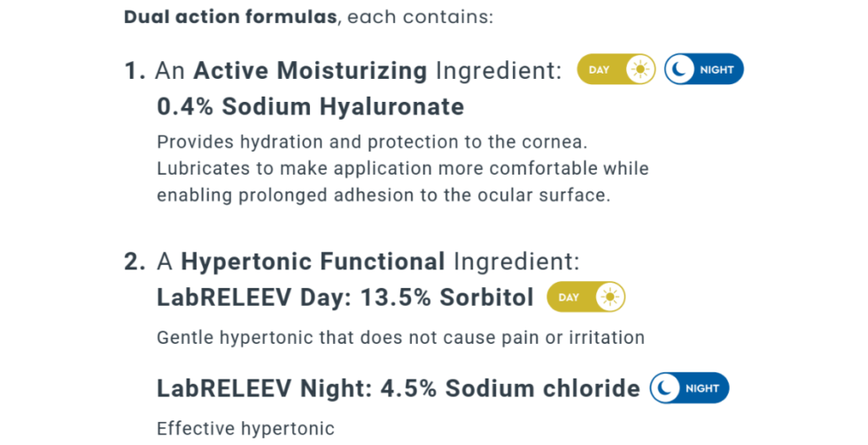Image resolution: width=868 pixels, height=445 pixels.
Task: Click the "LabRELEEV Night: 4.5% Sodium chloride" heading
Action: pos(398,388)
